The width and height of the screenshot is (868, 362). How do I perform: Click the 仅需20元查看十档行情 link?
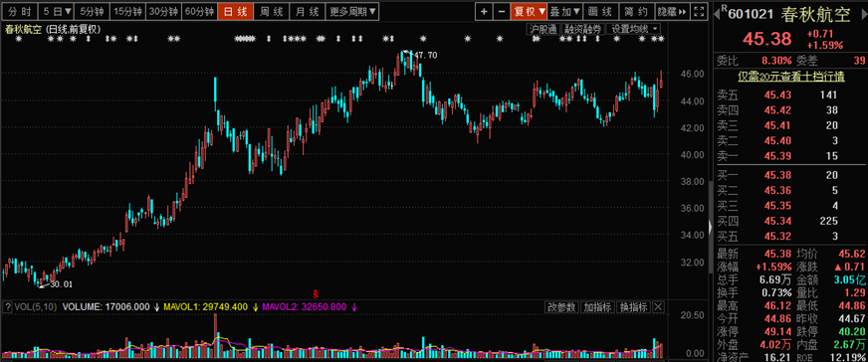coord(790,77)
